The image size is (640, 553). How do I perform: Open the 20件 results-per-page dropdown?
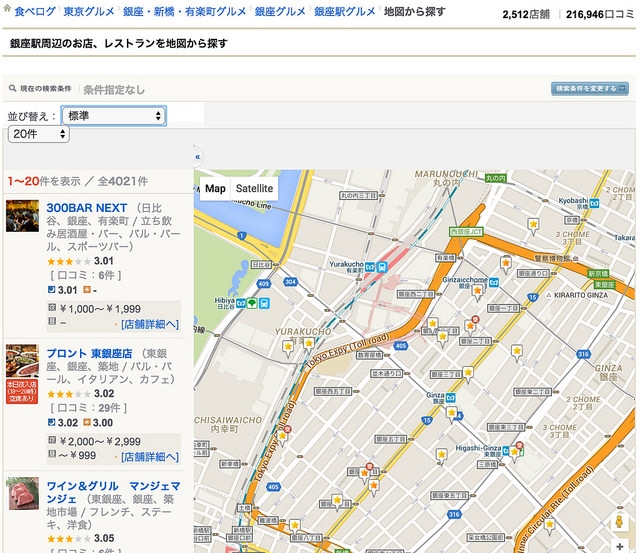click(38, 134)
